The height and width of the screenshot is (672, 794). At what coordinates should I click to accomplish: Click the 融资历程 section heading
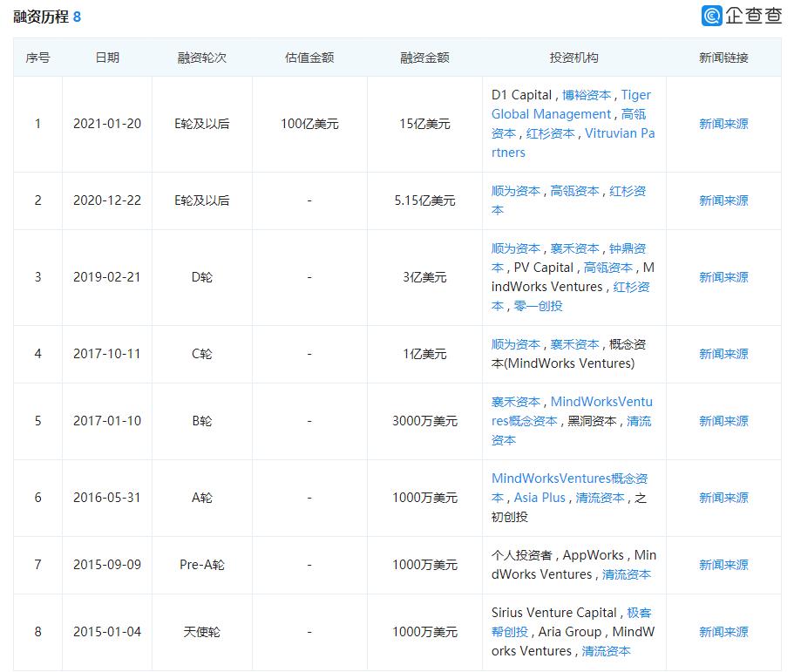(41, 17)
